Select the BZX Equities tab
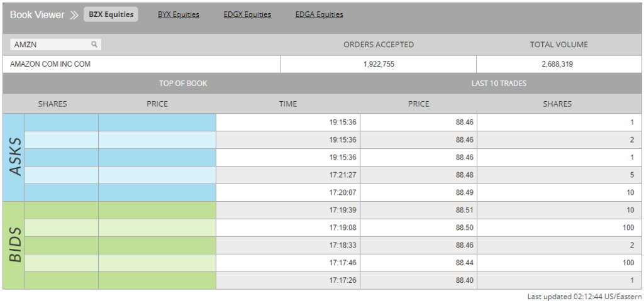The width and height of the screenshot is (644, 301). pyautogui.click(x=111, y=14)
